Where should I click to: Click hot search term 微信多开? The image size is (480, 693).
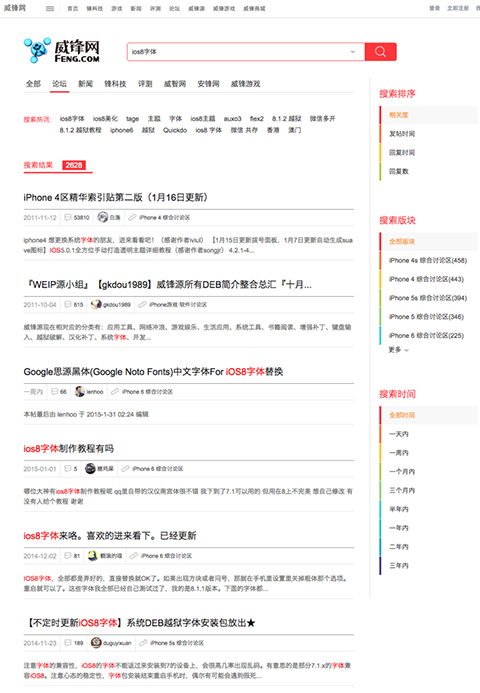322,118
